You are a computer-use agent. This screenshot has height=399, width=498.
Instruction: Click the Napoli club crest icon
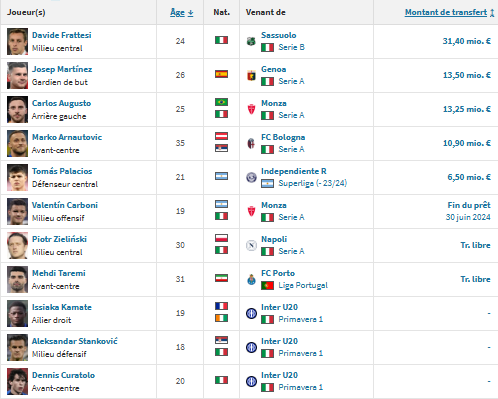click(251, 245)
